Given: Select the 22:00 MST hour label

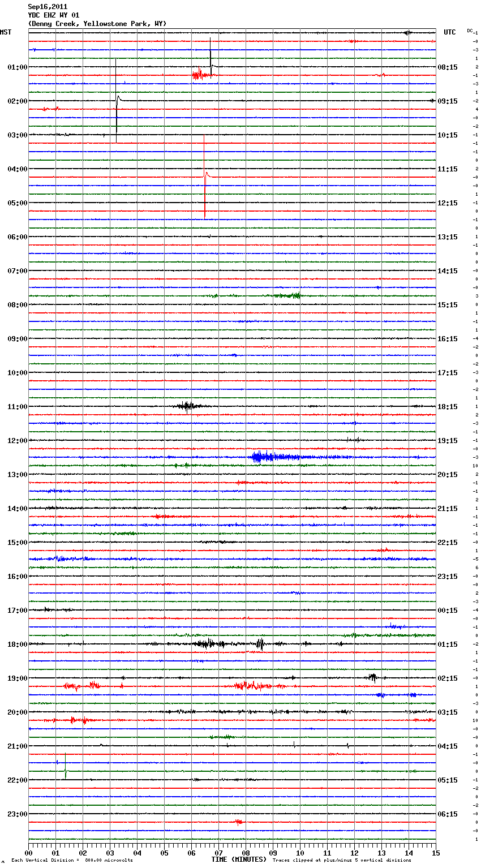Looking at the screenshot, I should (18, 780).
